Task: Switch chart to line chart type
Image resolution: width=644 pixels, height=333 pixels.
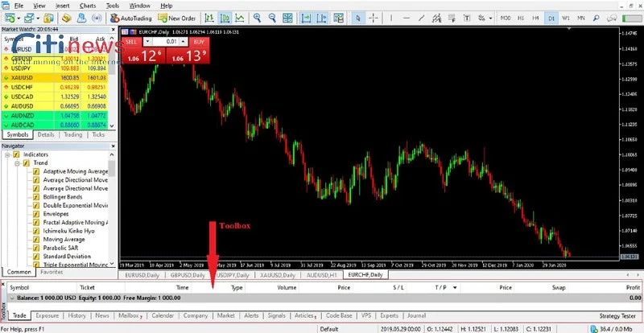Action: (x=239, y=18)
